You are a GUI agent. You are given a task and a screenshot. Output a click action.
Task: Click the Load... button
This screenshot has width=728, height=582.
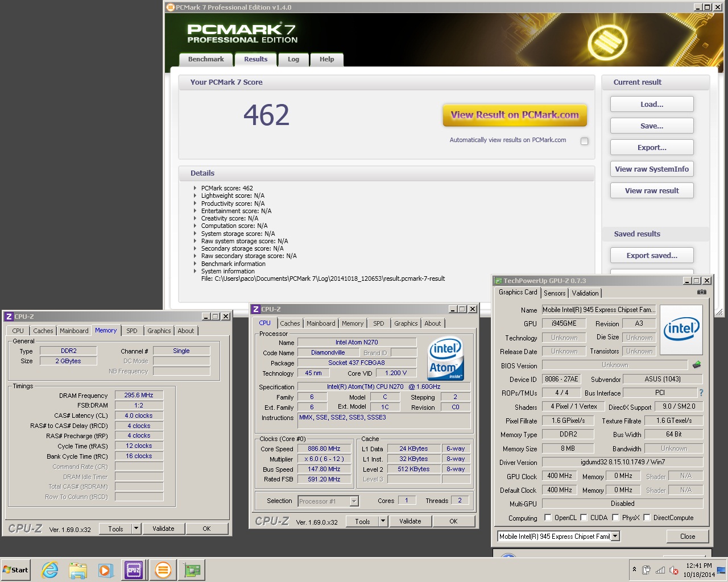coord(652,105)
